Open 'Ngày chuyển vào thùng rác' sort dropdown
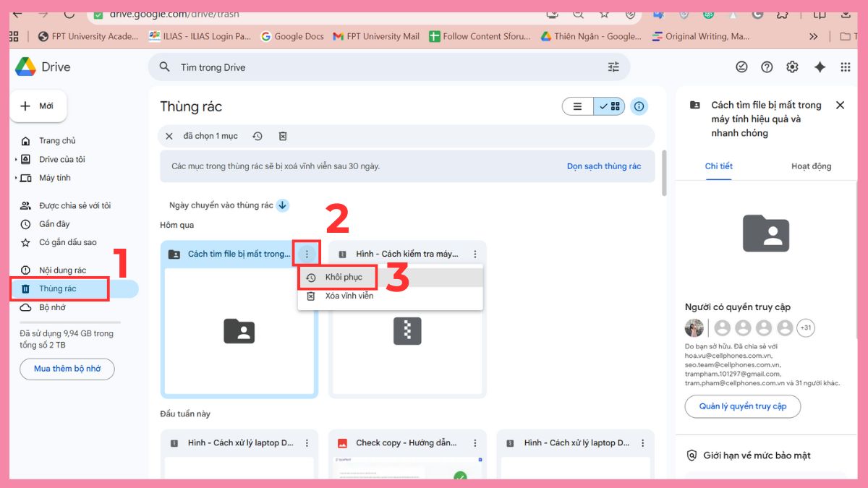The height and width of the screenshot is (488, 868). click(x=221, y=205)
